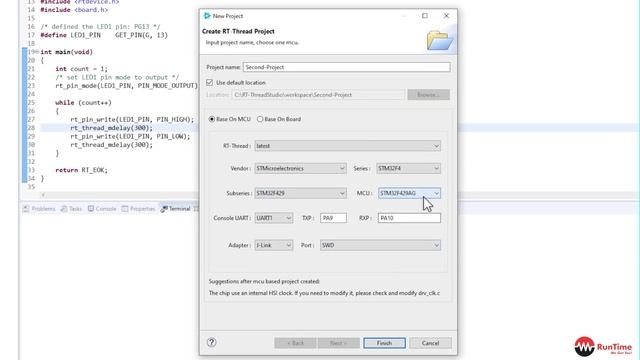Click the Finish button
Image resolution: width=640 pixels, height=360 pixels.
[x=384, y=343]
